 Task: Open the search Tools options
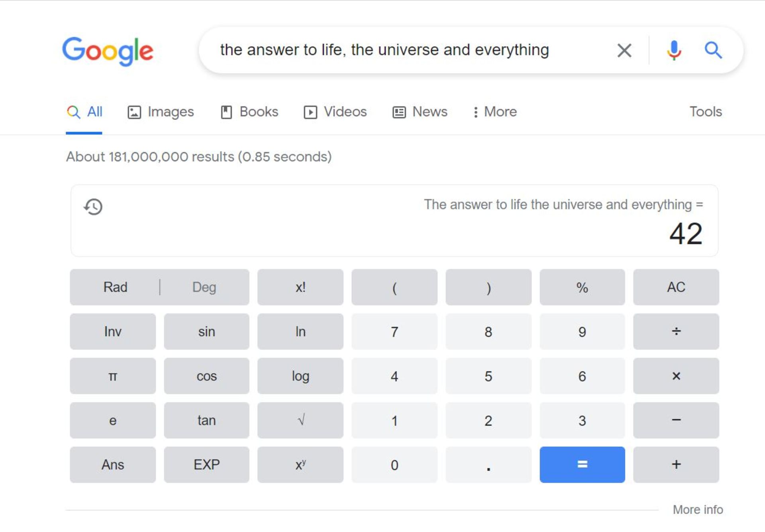coord(705,112)
